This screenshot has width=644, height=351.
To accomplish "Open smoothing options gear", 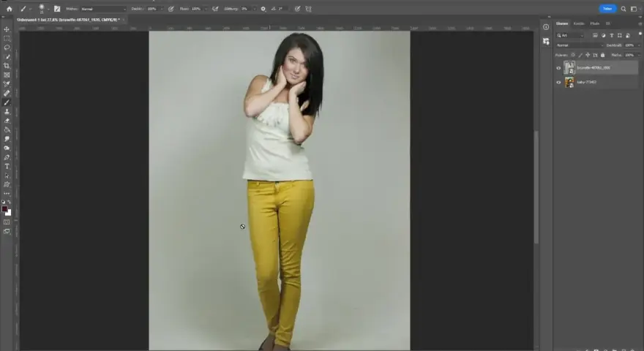I will 263,9.
